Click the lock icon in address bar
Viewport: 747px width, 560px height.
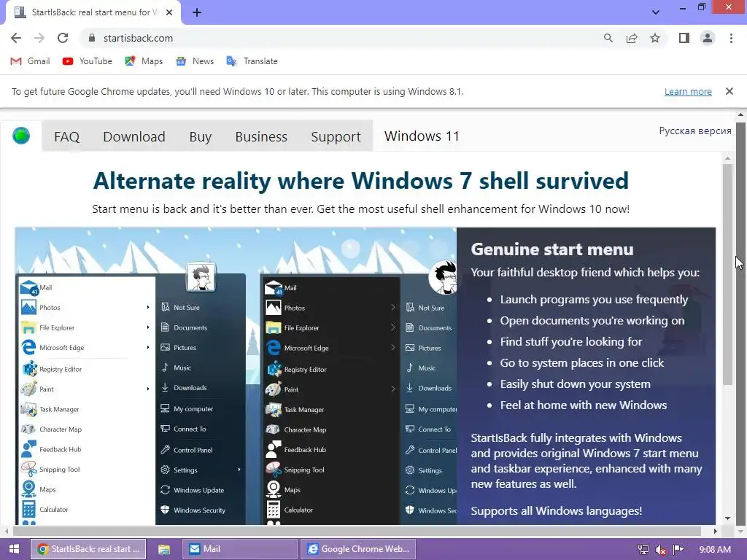(92, 38)
